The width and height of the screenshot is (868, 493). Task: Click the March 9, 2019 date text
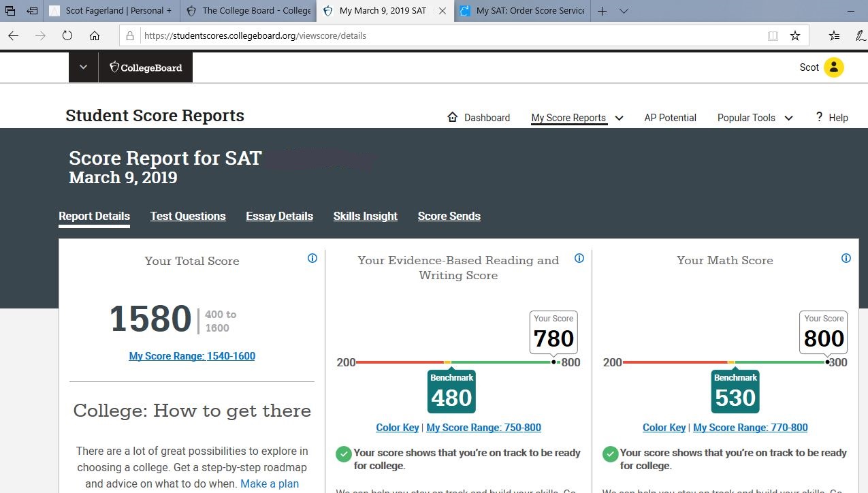(x=123, y=178)
